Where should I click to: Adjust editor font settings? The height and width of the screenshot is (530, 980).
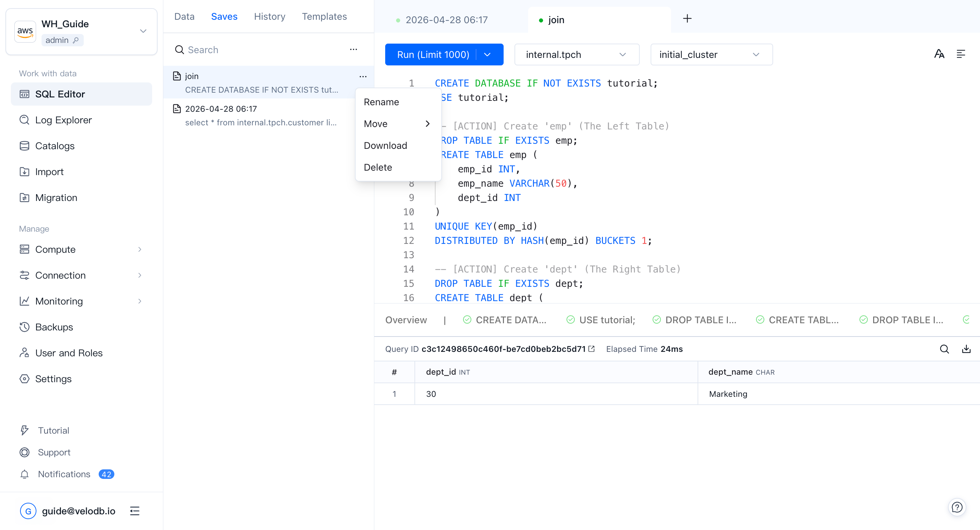point(939,54)
